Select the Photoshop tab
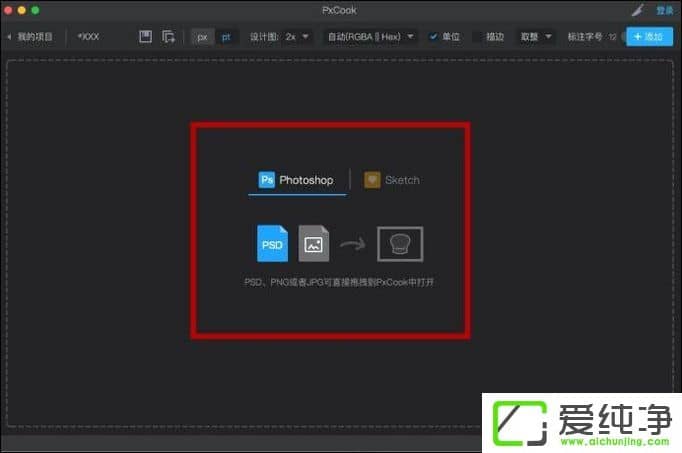This screenshot has width=682, height=453. 297,180
